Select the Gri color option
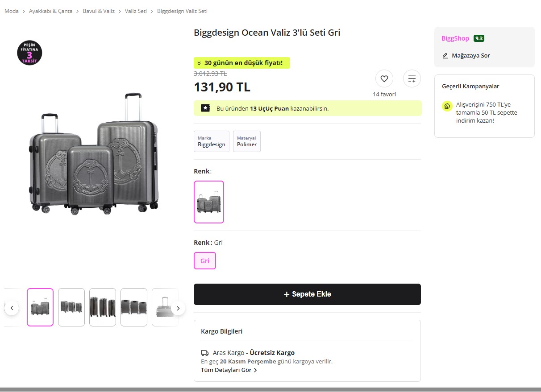Viewport: 541px width, 392px height. pyautogui.click(x=204, y=261)
